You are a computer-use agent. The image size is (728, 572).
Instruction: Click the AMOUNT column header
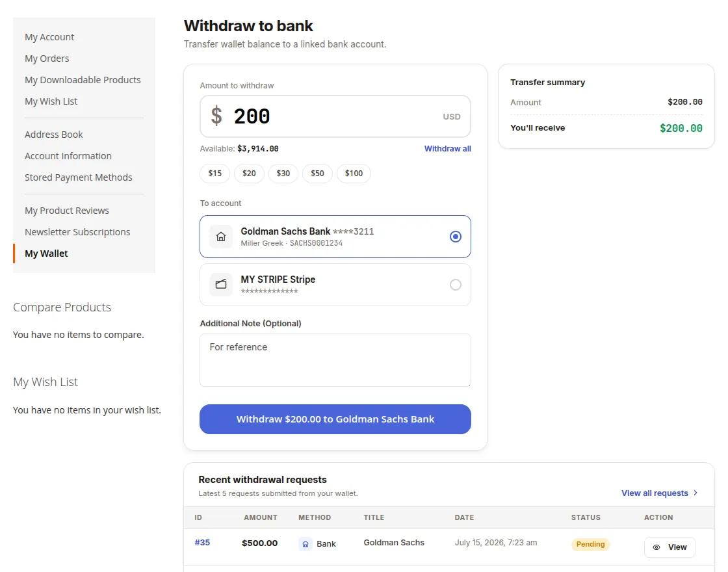point(261,517)
